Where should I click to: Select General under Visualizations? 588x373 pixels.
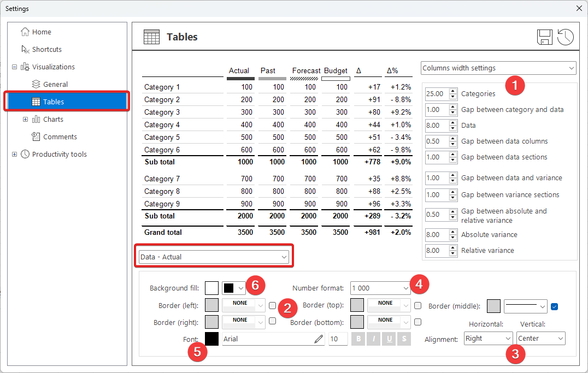point(55,85)
